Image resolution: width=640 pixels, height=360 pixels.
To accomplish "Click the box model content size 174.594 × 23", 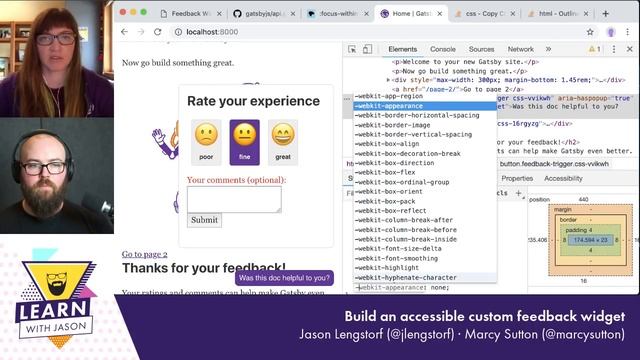I will click(591, 240).
